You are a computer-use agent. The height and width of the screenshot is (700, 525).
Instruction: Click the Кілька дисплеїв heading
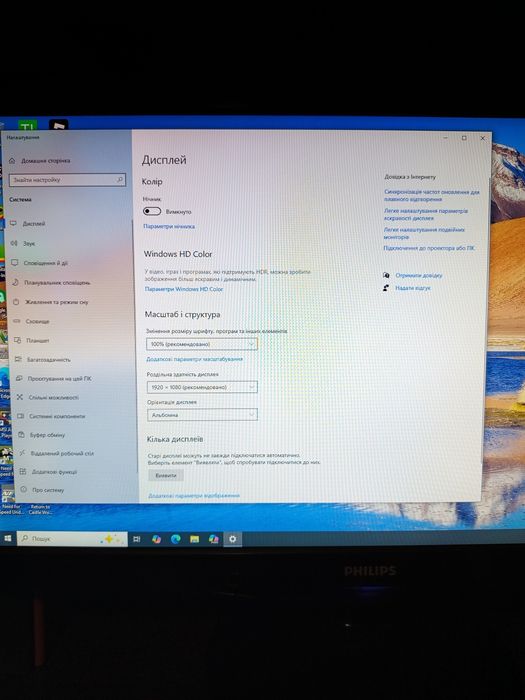175,439
